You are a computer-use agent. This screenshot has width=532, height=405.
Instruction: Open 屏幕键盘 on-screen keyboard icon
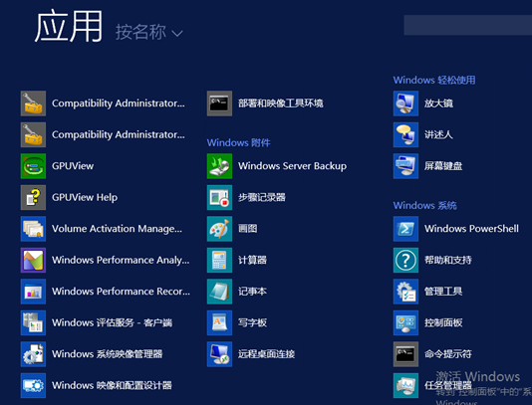(405, 166)
